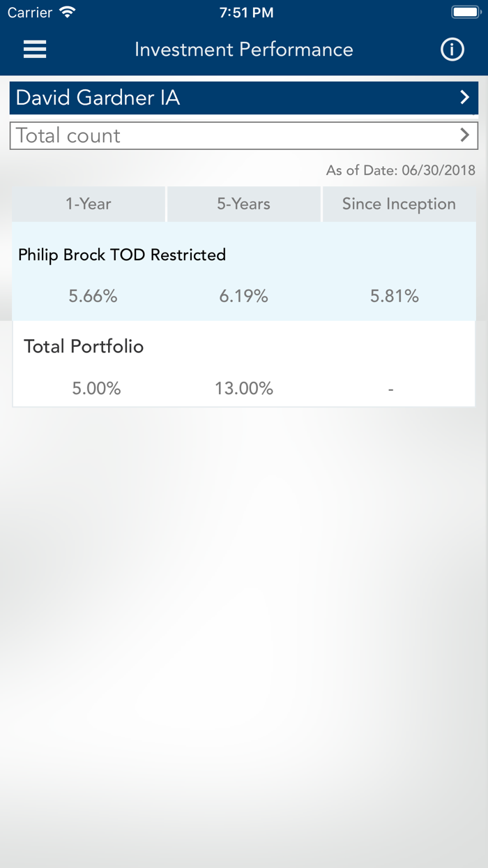488x868 pixels.
Task: Switch to the 1-Year column tab
Action: (89, 204)
